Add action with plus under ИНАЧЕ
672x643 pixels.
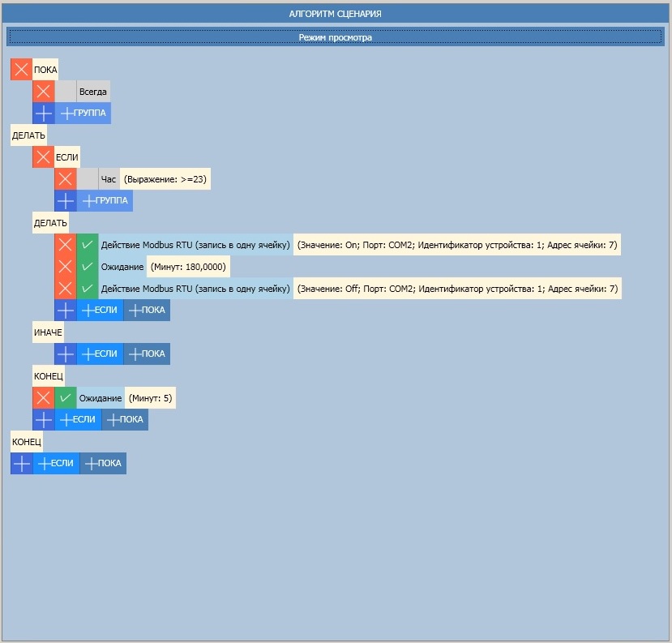[x=65, y=354]
